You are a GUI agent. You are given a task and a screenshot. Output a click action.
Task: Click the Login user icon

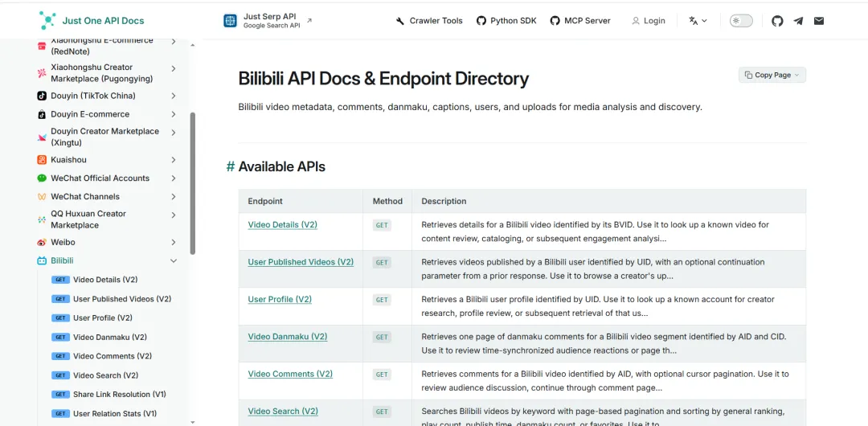coord(636,21)
